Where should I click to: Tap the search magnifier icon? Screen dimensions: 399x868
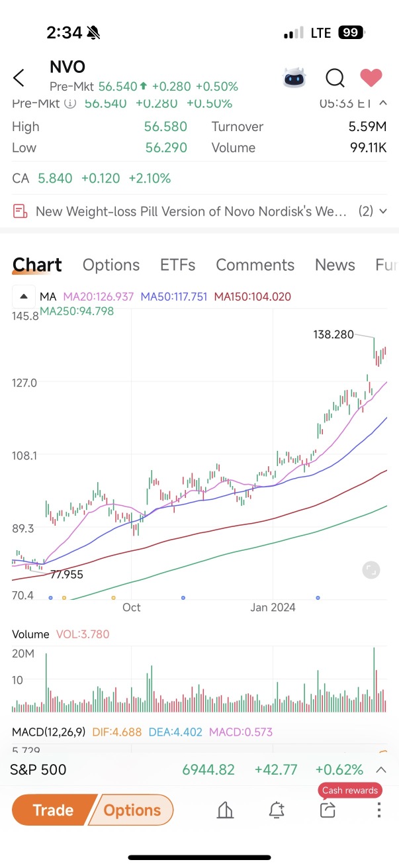335,78
